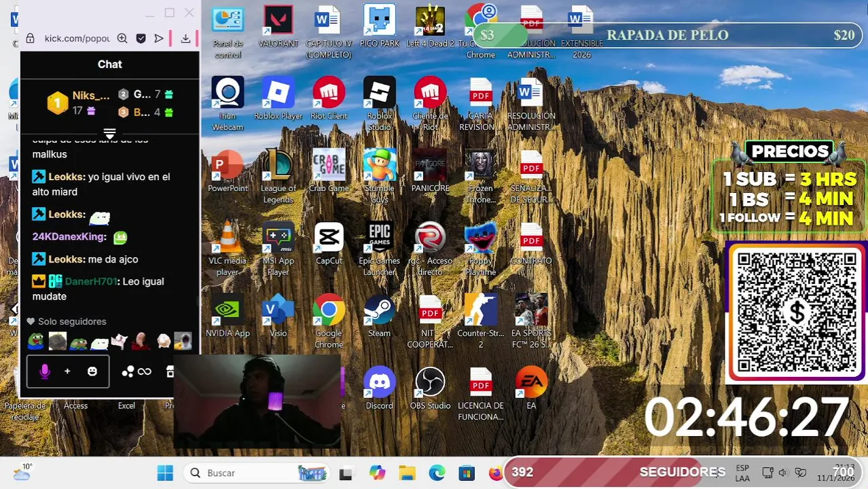Open Cliente de Riot icon
868x489 pixels.
tap(430, 103)
